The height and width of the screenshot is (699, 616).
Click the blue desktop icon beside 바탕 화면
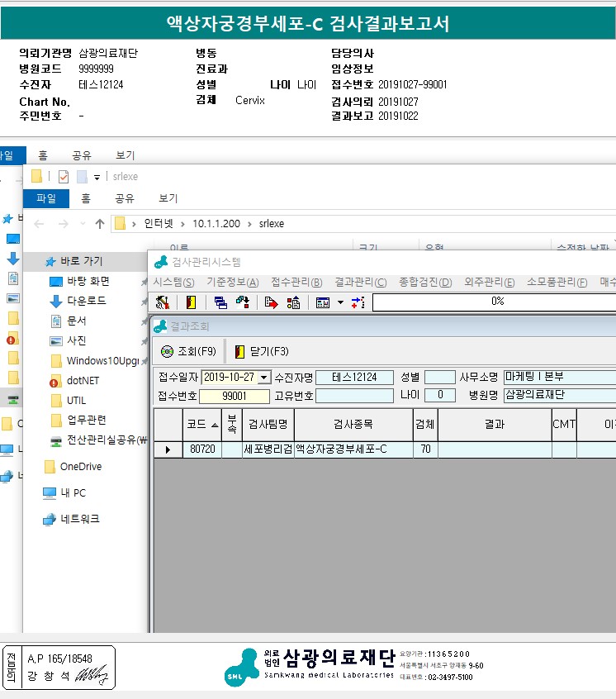[x=55, y=282]
